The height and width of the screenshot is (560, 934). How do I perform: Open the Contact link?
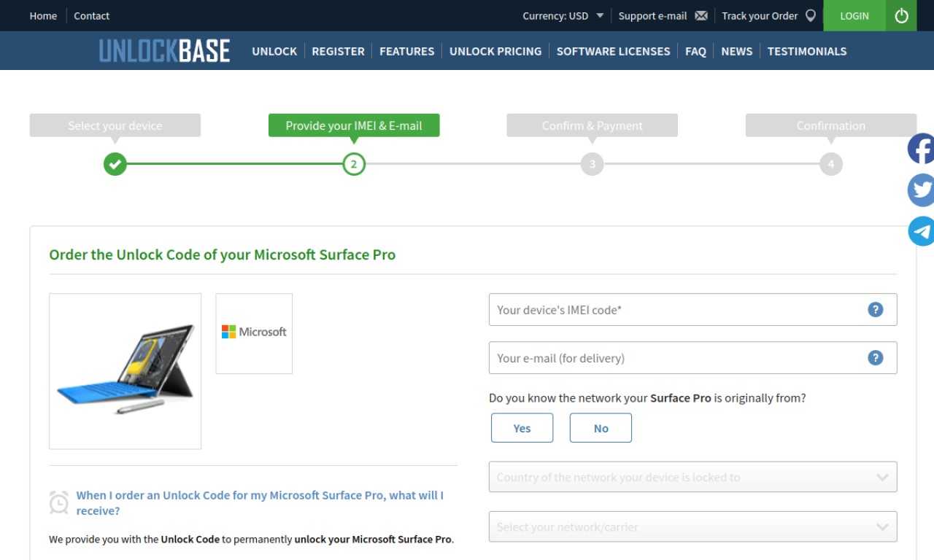click(x=92, y=16)
